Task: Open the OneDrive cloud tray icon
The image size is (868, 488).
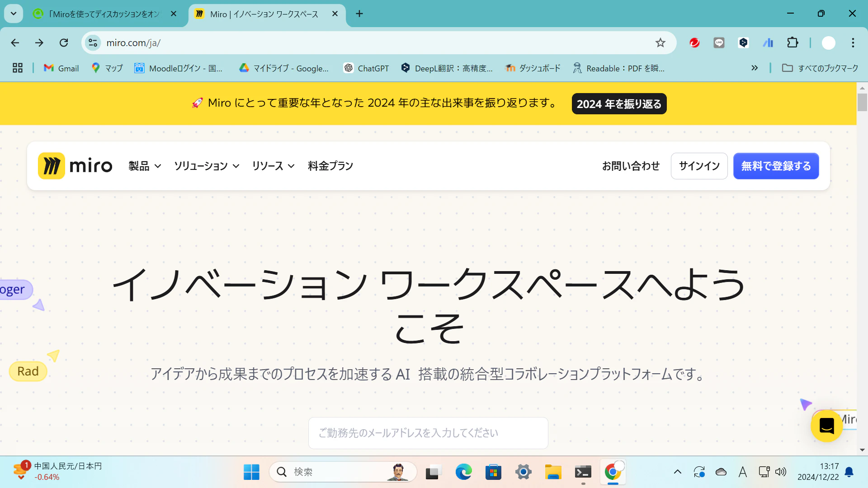Action: [x=721, y=472]
